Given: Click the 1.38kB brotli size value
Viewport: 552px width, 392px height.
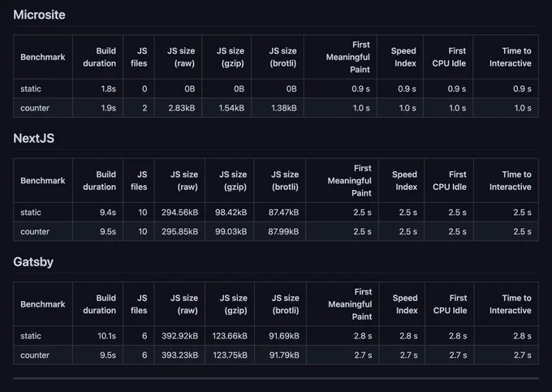Looking at the screenshot, I should coord(284,108).
